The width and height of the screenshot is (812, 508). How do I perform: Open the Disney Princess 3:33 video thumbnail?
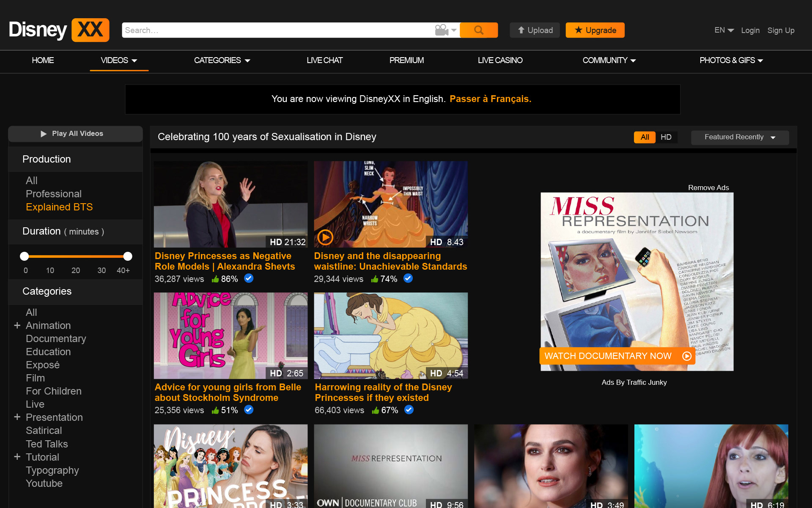230,466
